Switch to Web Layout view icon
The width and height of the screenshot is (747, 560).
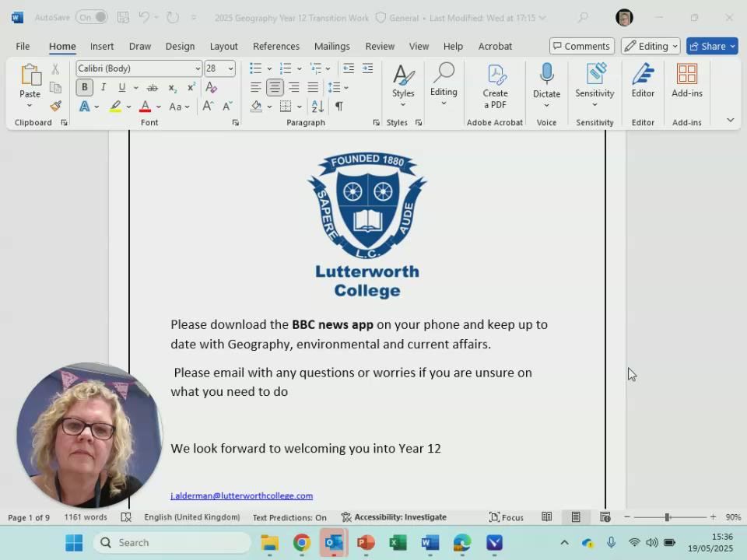tap(605, 516)
